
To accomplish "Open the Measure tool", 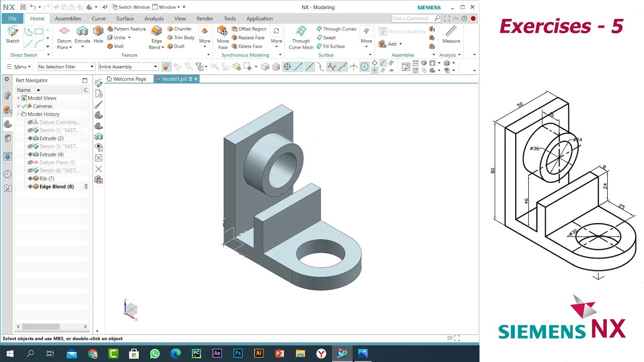I will (x=451, y=35).
